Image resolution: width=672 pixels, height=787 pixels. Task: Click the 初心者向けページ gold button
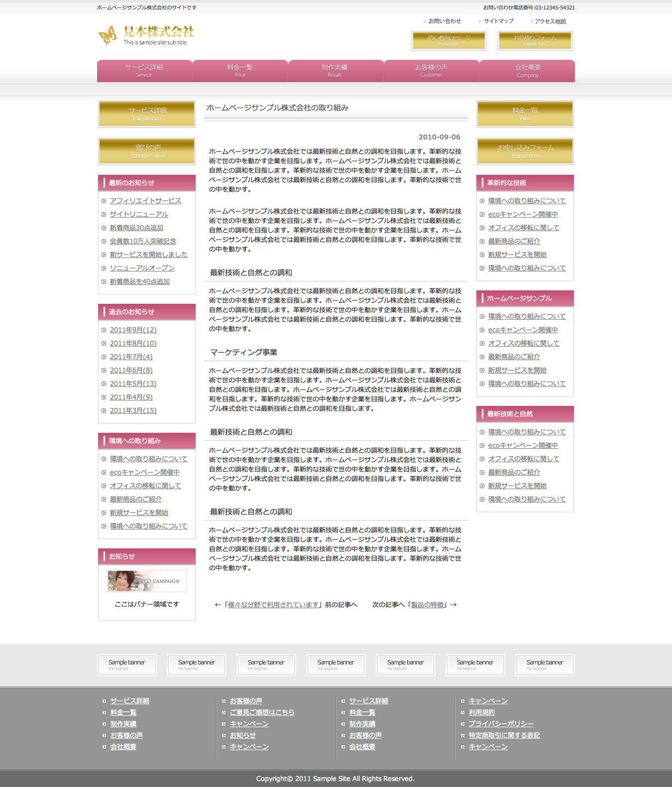[449, 40]
